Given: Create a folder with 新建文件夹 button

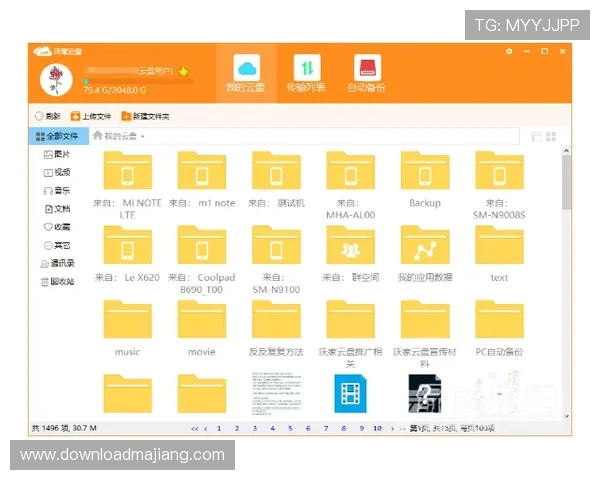Looking at the screenshot, I should tap(144, 116).
